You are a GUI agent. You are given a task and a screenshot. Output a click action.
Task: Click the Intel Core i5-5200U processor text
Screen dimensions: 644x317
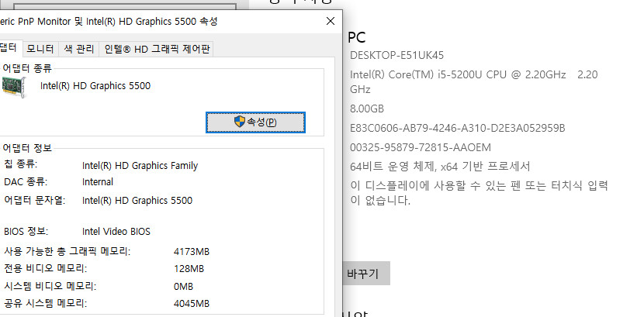coord(473,82)
